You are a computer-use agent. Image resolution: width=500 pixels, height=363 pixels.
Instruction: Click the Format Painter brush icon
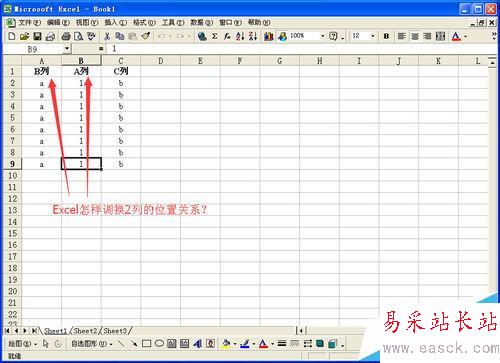tap(145, 36)
